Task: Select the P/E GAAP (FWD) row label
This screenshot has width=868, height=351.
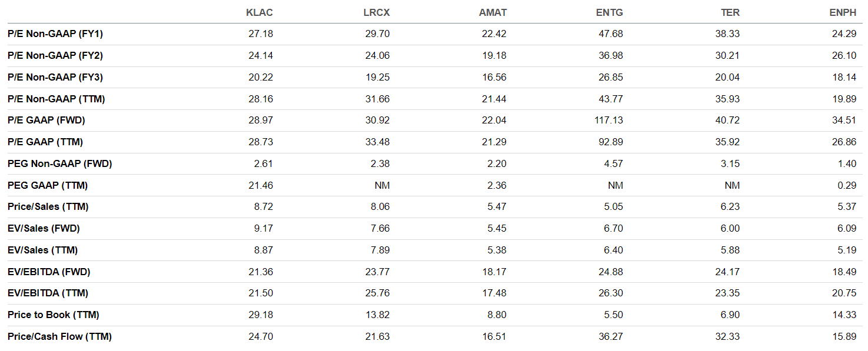Action: pyautogui.click(x=46, y=121)
